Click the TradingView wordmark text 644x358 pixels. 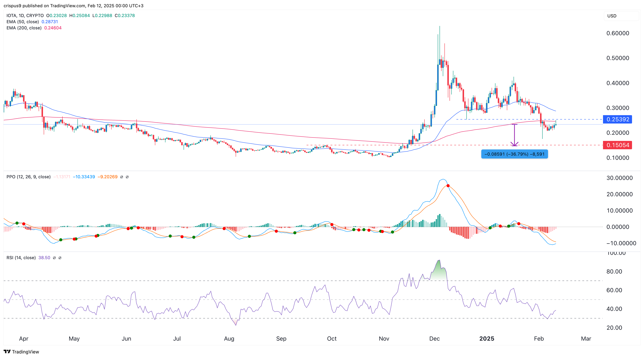(x=26, y=352)
